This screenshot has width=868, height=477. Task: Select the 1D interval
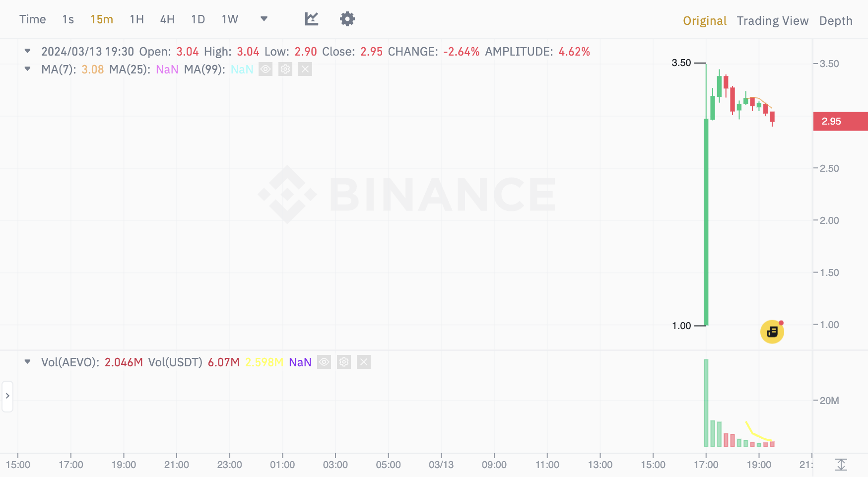[198, 19]
